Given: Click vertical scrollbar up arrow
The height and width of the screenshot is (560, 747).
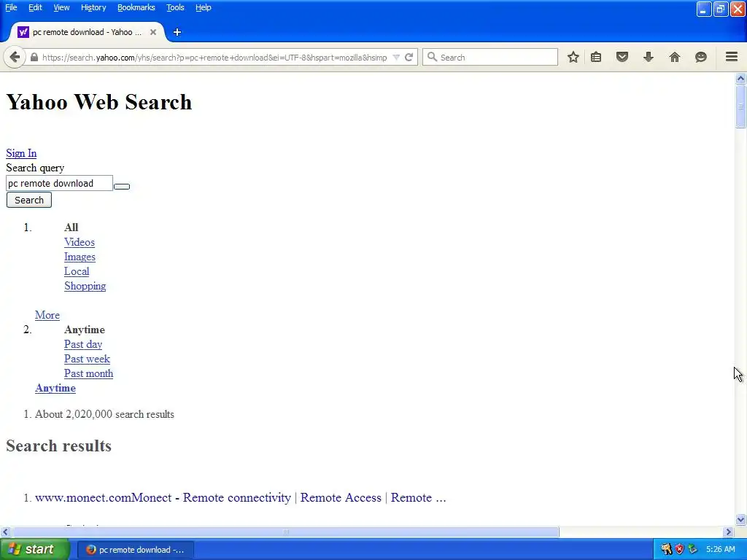Looking at the screenshot, I should coord(740,78).
